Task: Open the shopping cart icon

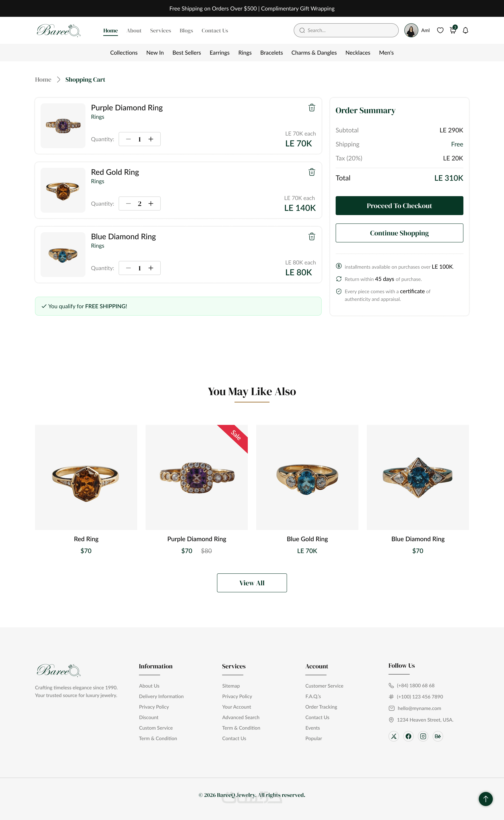Action: coord(453,30)
